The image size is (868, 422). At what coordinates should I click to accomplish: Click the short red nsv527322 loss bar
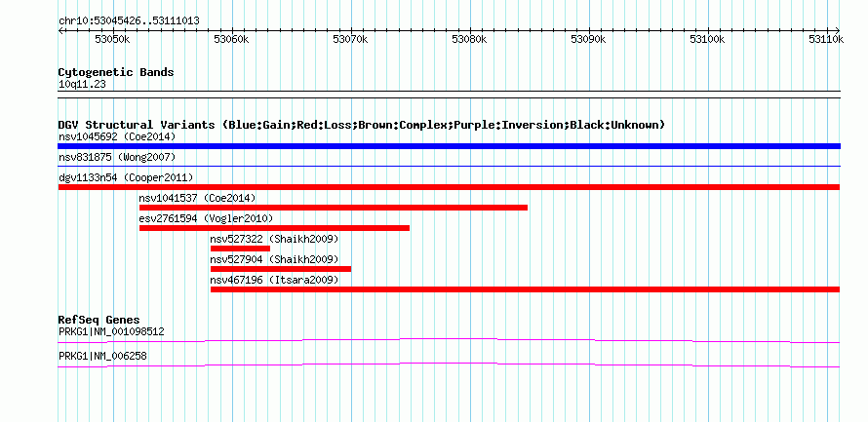pyautogui.click(x=240, y=249)
